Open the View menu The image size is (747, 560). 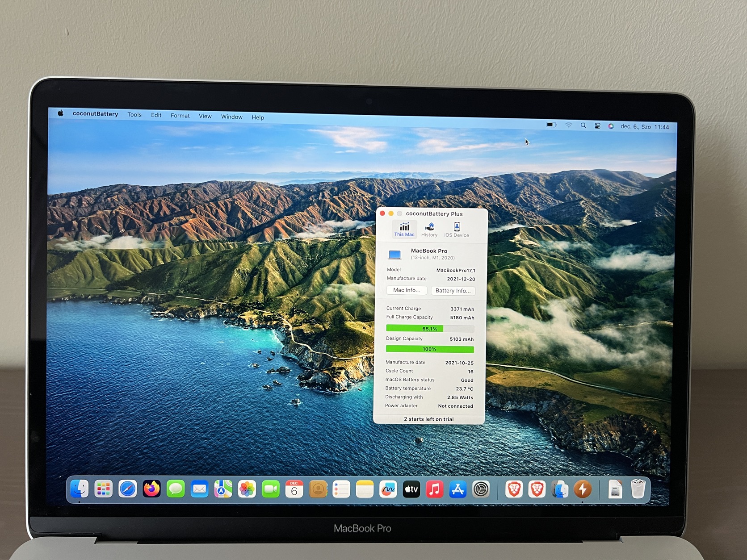tap(205, 116)
